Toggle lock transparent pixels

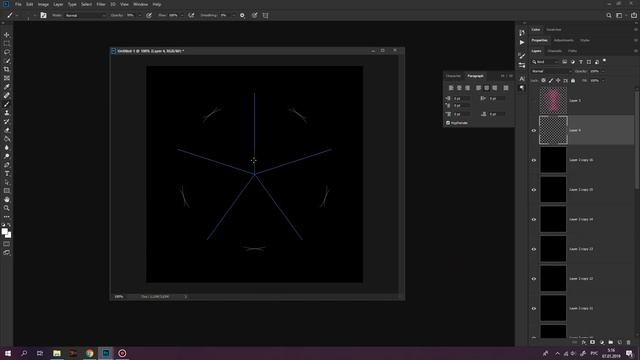pyautogui.click(x=543, y=80)
